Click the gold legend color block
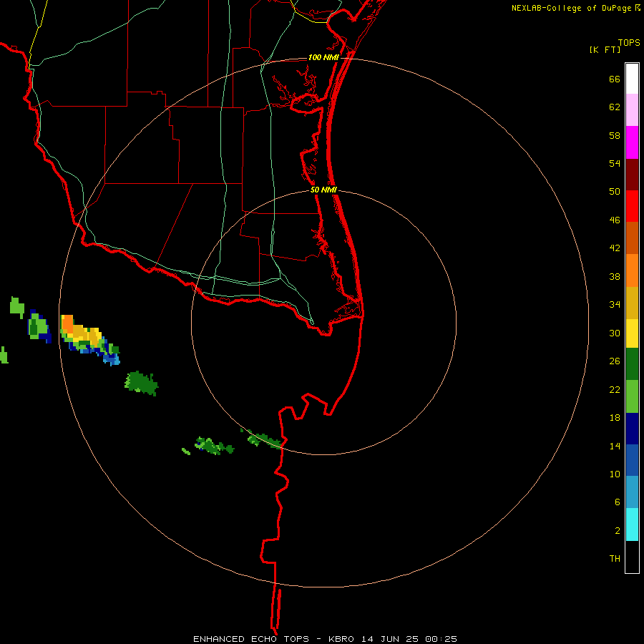Viewport: 644px width, 644px height. point(632,303)
